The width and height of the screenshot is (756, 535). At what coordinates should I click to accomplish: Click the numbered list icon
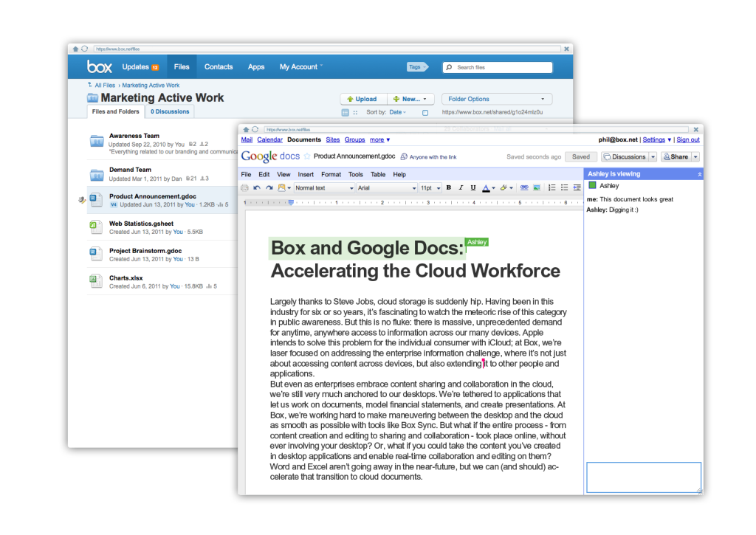552,187
